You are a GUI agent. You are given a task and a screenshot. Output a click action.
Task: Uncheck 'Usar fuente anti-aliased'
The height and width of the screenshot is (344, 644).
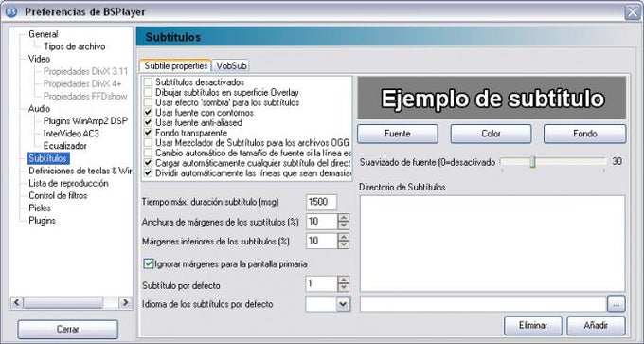[x=148, y=122]
